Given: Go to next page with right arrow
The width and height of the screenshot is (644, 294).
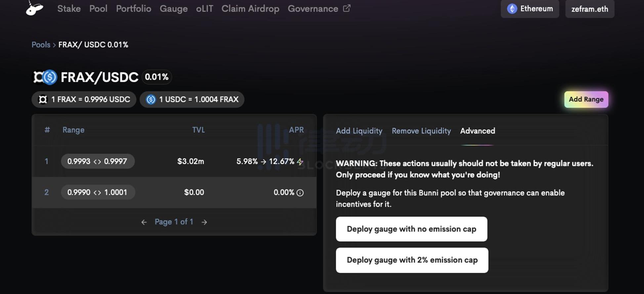Looking at the screenshot, I should [x=204, y=222].
